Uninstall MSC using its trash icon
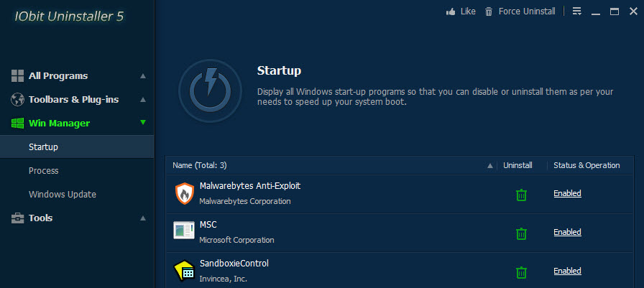This screenshot has width=644, height=288. click(x=521, y=233)
